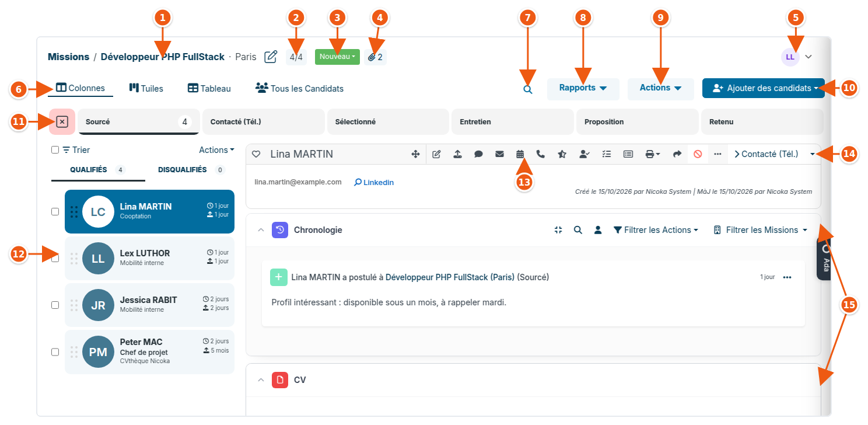Click the search magnifier beside Rapports
The height and width of the screenshot is (425, 868).
528,90
